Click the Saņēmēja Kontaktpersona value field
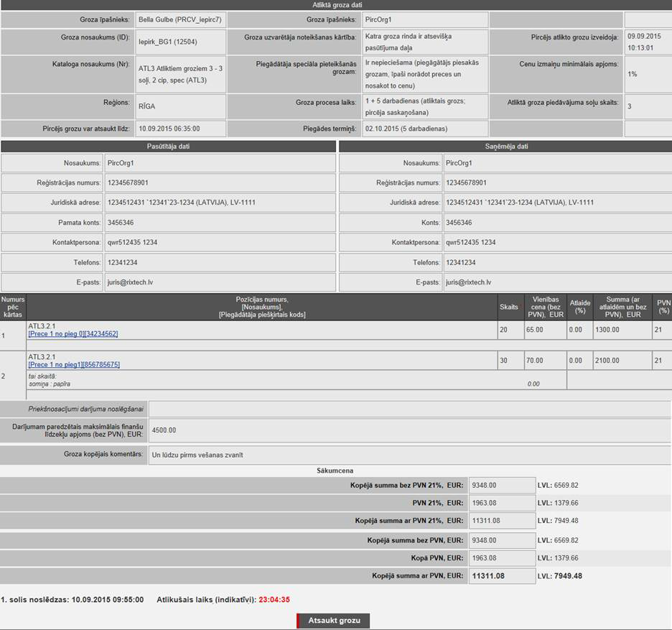The image size is (672, 630). point(557,243)
